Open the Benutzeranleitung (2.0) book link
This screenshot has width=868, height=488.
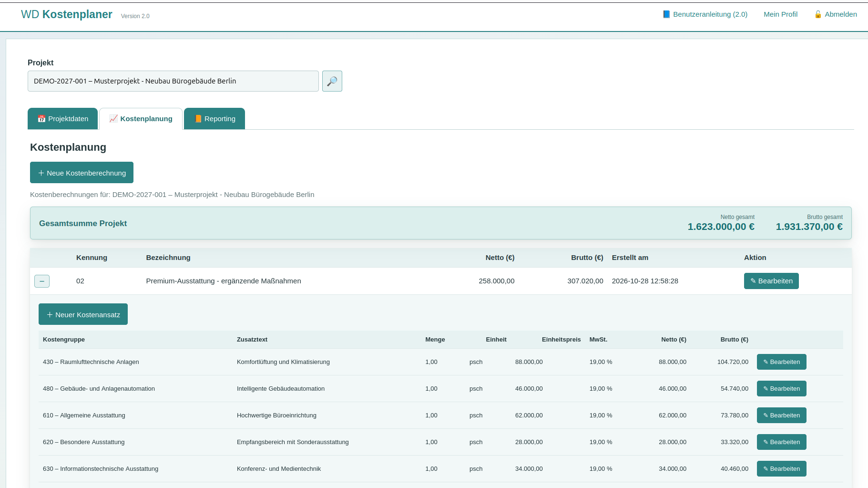[x=705, y=14]
